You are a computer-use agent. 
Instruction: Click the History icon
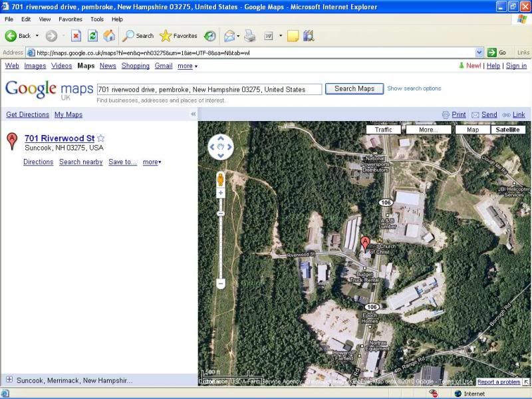click(210, 36)
